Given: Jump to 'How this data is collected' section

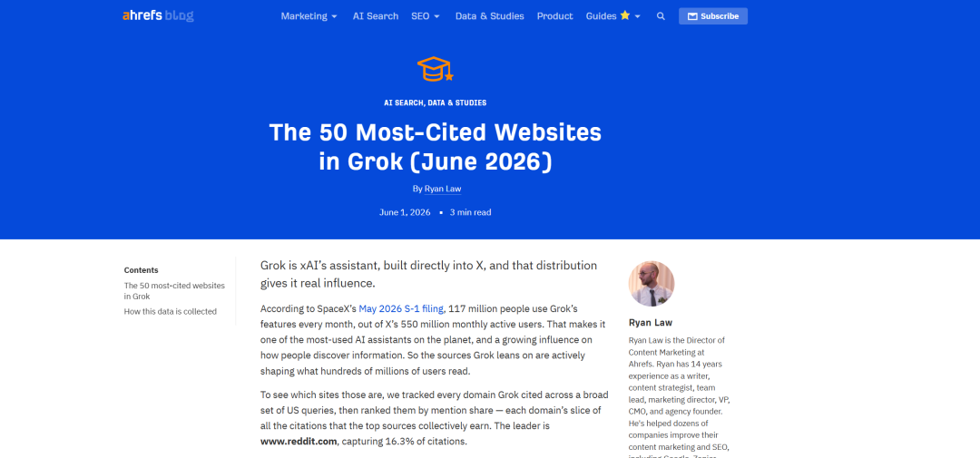Looking at the screenshot, I should tap(171, 311).
